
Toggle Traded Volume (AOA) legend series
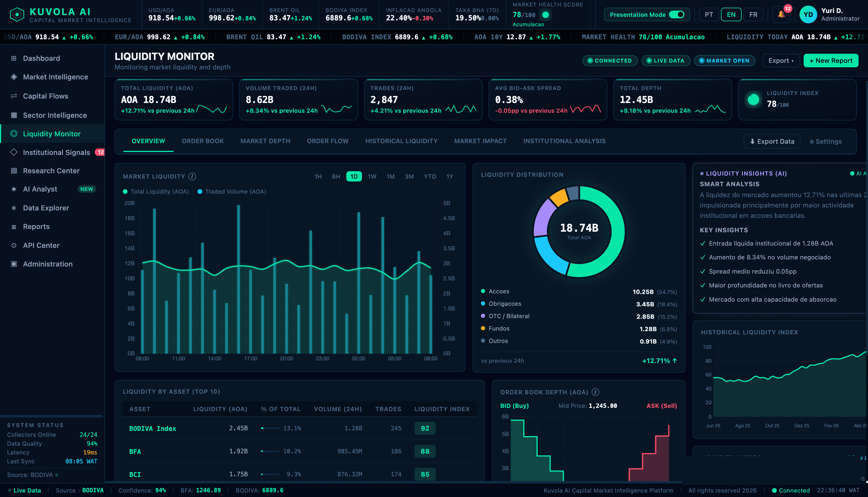coord(231,192)
